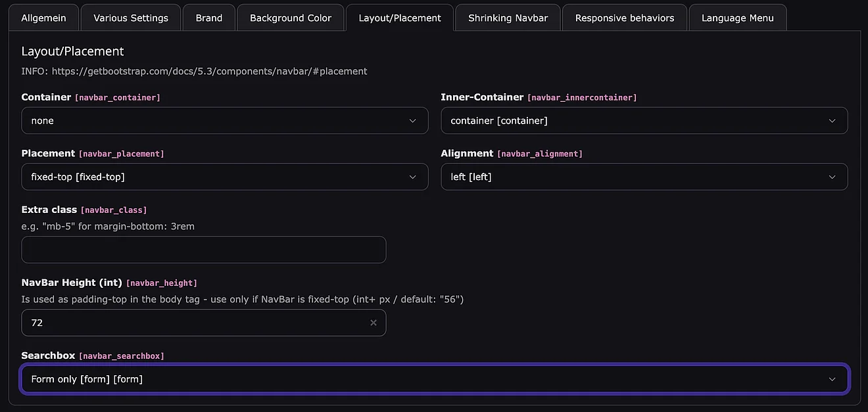Image resolution: width=868 pixels, height=412 pixels.
Task: Switch to the Various Settings tab
Action: 131,18
